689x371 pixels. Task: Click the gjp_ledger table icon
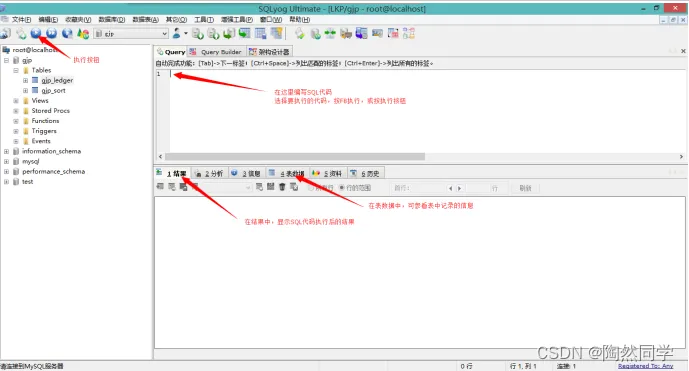click(x=35, y=80)
